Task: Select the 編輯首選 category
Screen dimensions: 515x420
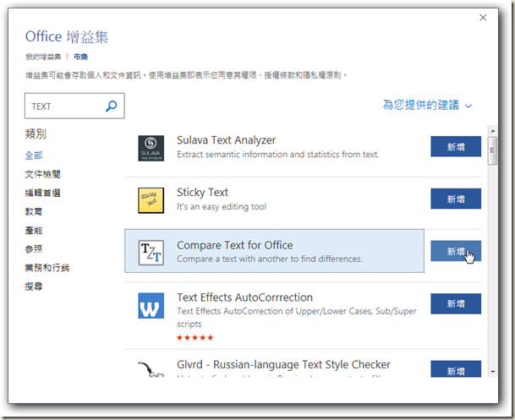Action: click(x=42, y=193)
